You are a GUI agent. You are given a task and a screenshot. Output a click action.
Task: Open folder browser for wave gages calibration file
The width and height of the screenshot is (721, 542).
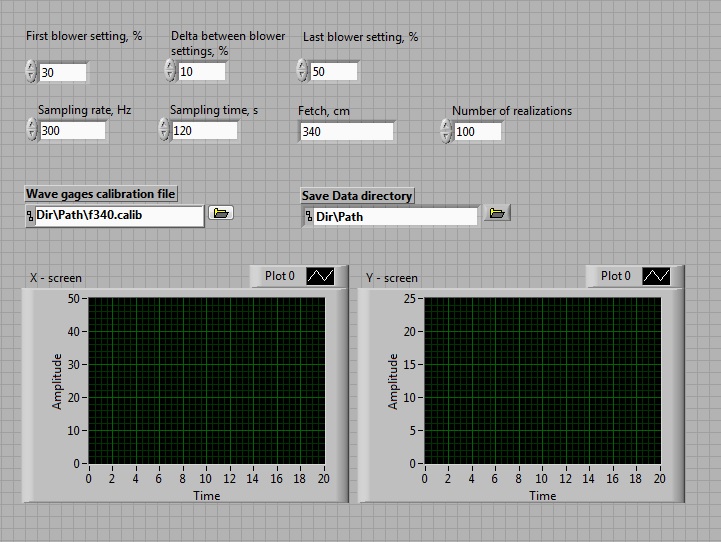[x=221, y=213]
